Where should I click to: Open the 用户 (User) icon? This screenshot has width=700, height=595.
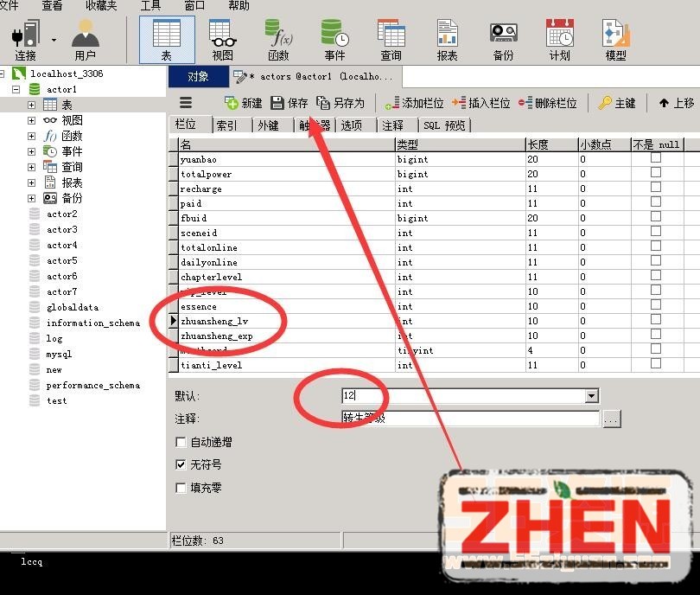[x=85, y=39]
